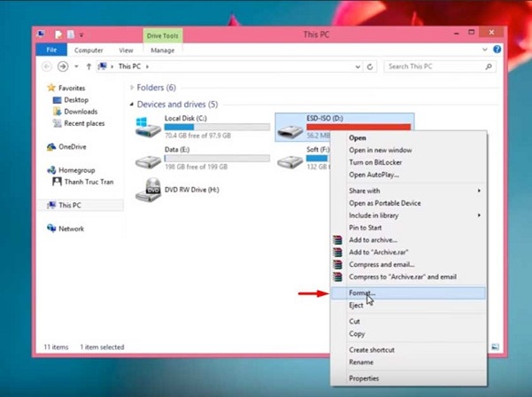Click the Thanh Truc Tran user icon
The width and height of the screenshot is (532, 397).
pos(57,182)
